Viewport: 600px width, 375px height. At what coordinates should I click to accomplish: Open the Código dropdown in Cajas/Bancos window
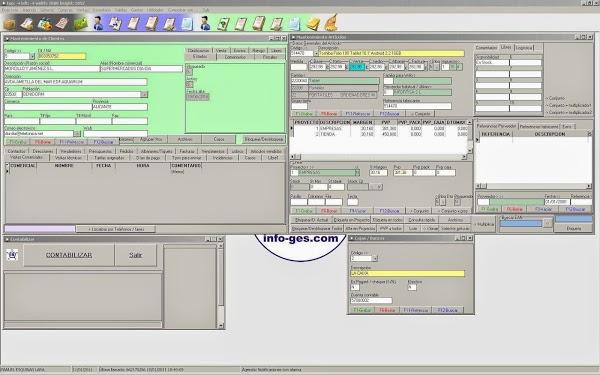pos(375,259)
